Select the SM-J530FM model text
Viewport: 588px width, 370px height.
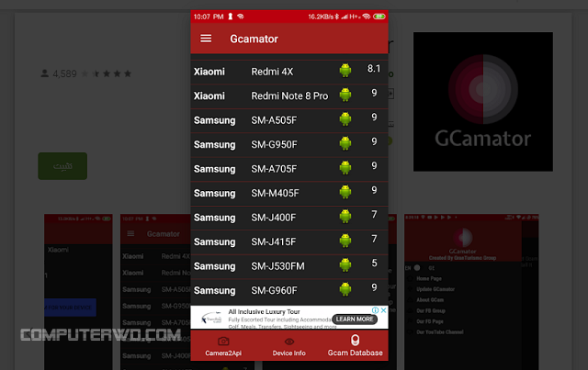[x=277, y=266]
